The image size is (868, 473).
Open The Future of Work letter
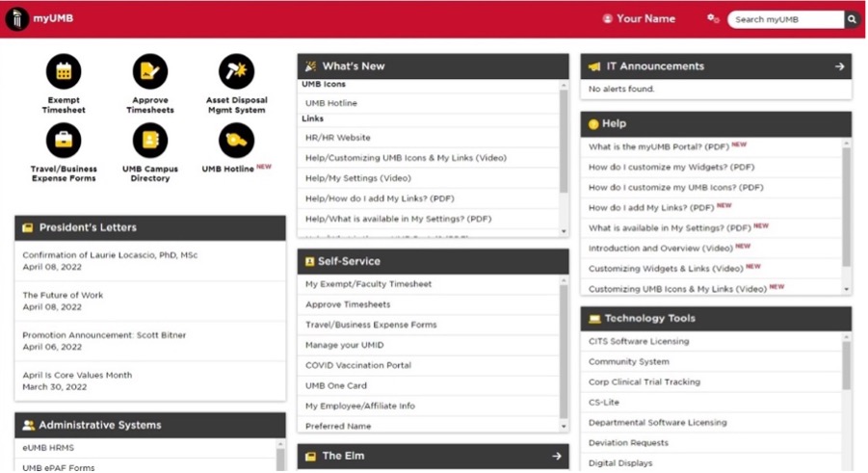click(63, 296)
